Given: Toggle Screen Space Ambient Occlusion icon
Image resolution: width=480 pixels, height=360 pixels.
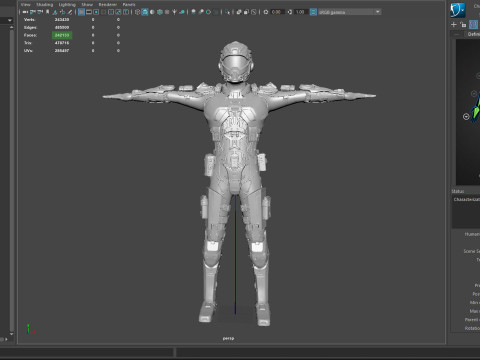Looking at the screenshot, I should click(x=193, y=12).
